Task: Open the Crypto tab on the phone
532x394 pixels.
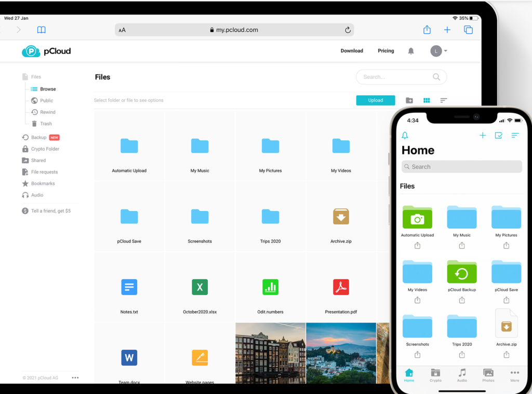Action: click(435, 375)
